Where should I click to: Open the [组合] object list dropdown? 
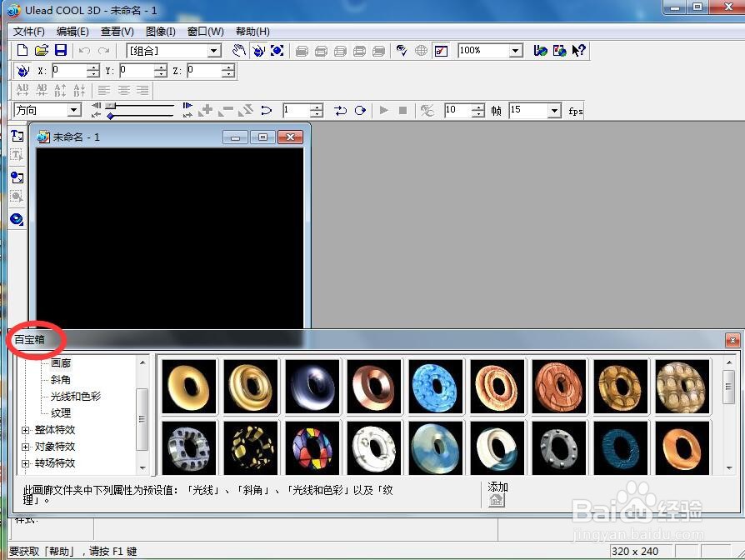point(214,50)
